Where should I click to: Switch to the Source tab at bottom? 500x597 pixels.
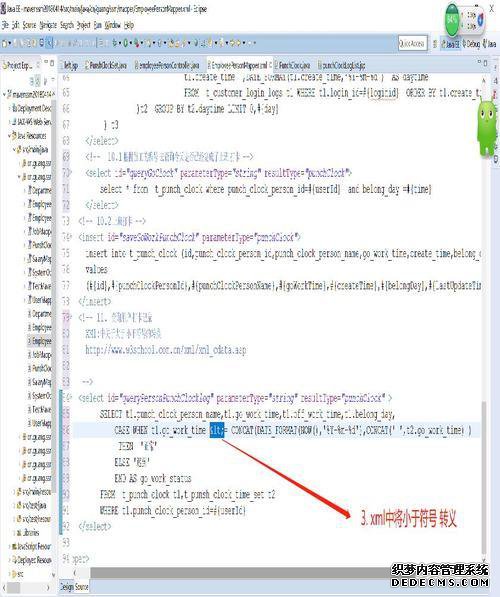click(81, 587)
